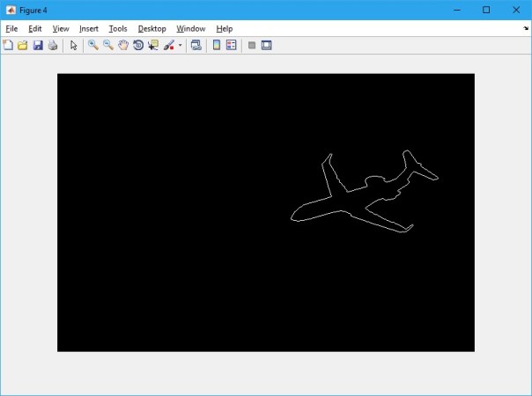Screen dimensions: 532x396
Task: Open the File menu
Action: [11, 29]
